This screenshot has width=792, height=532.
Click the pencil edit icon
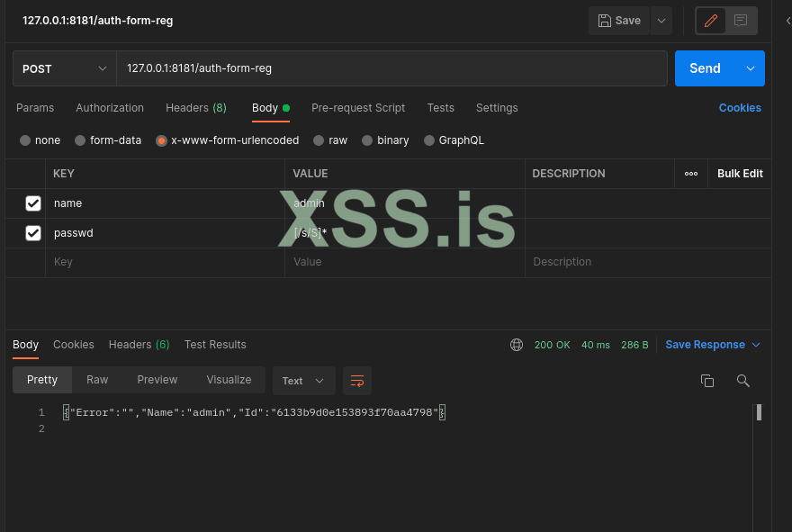711,21
